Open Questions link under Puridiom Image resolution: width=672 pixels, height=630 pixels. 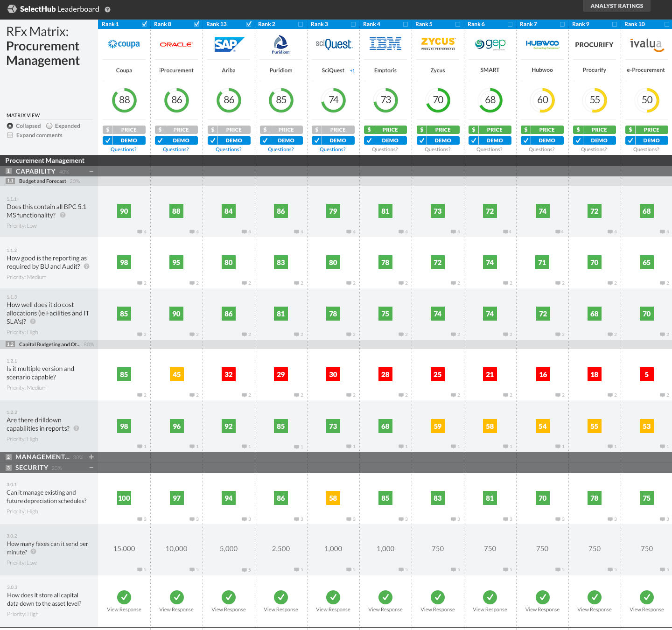click(x=281, y=150)
